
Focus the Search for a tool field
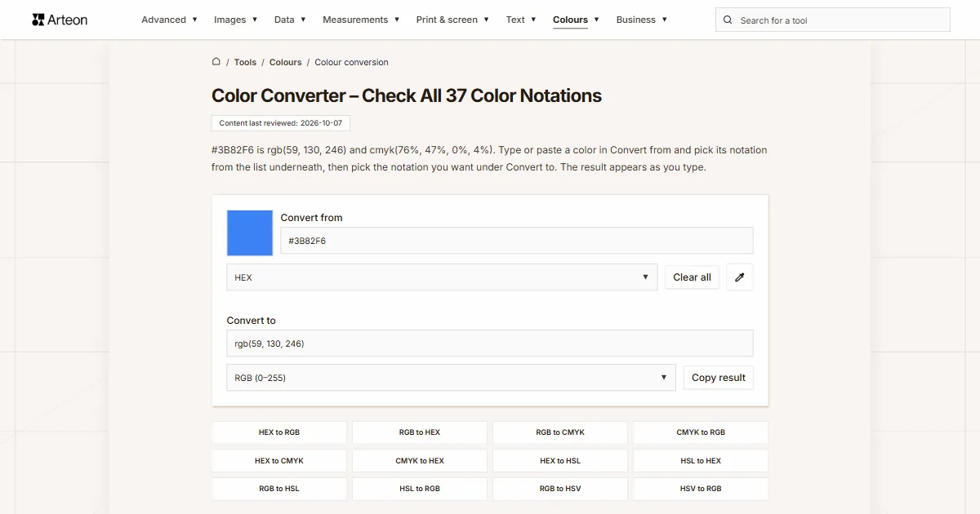coord(833,20)
